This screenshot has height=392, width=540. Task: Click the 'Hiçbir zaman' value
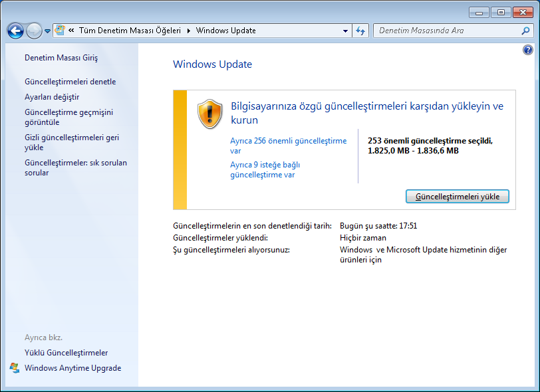click(x=363, y=238)
